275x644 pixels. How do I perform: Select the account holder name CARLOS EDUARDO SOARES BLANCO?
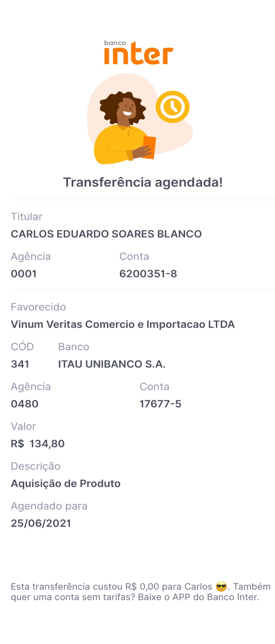[106, 234]
